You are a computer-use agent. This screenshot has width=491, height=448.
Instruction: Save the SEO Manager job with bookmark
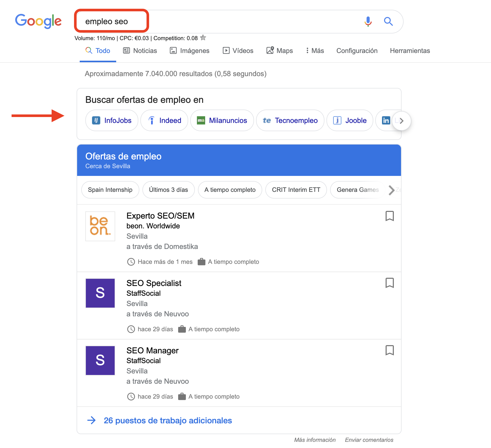[x=389, y=350]
